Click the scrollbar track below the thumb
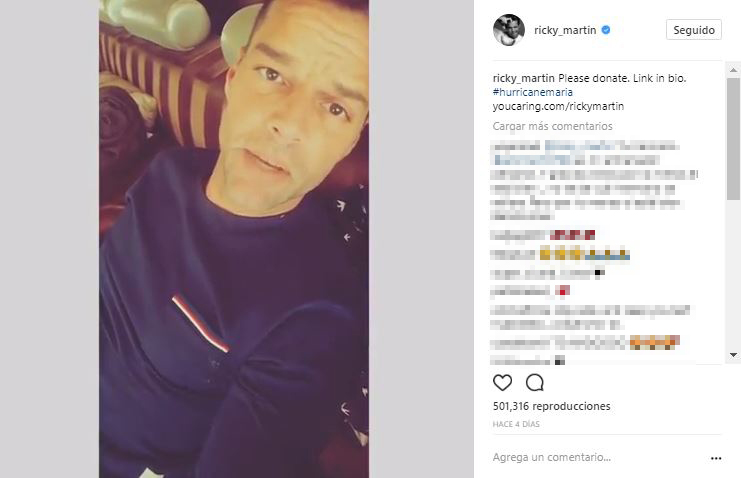The height and width of the screenshot is (478, 741). [733, 274]
